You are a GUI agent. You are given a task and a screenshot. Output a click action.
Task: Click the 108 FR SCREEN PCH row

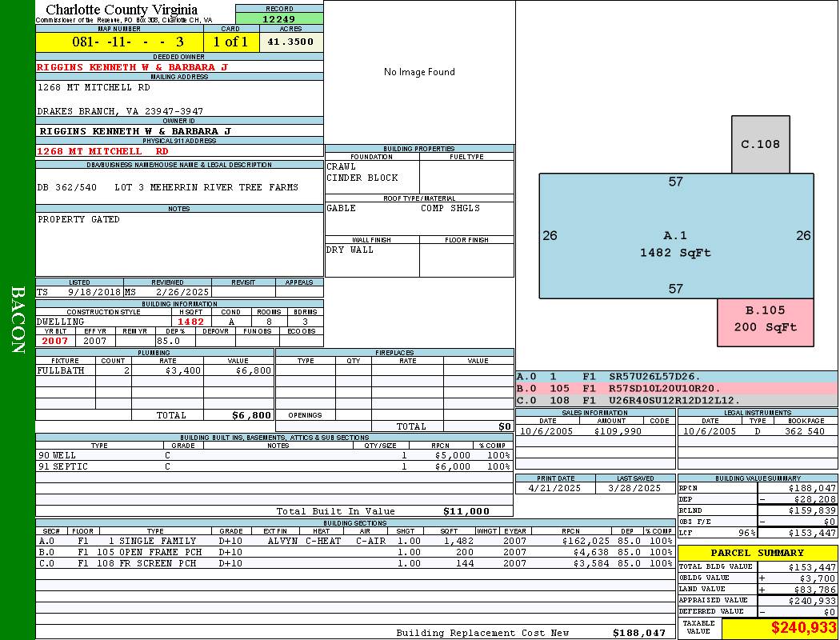tap(355, 563)
